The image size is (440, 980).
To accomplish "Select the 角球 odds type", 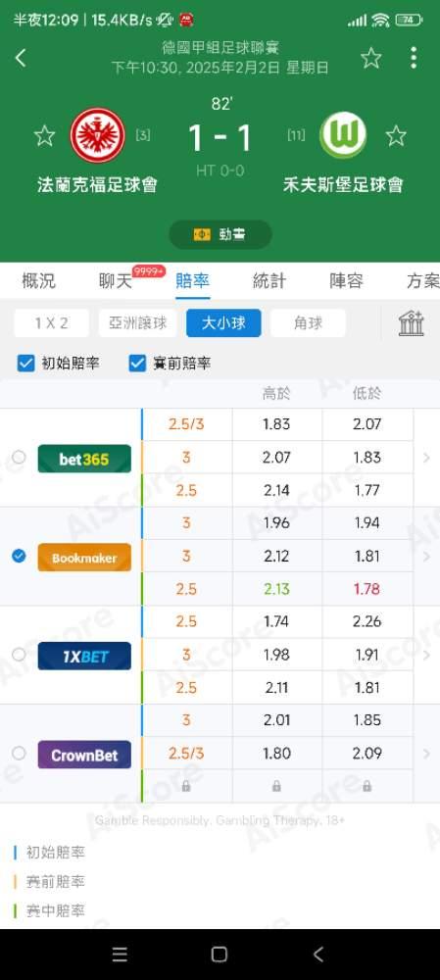I will click(308, 323).
